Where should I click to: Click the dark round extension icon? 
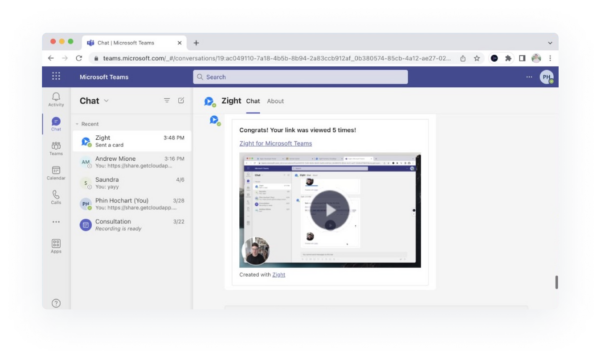[494, 58]
